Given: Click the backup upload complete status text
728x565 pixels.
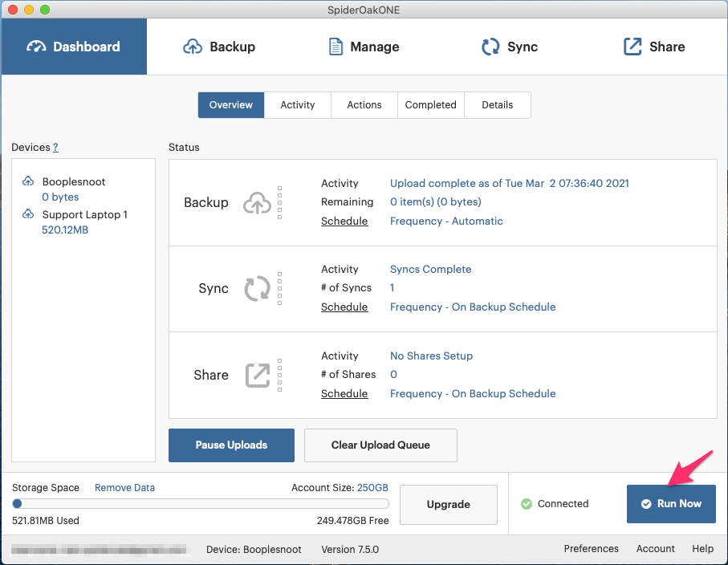Looking at the screenshot, I should [510, 183].
